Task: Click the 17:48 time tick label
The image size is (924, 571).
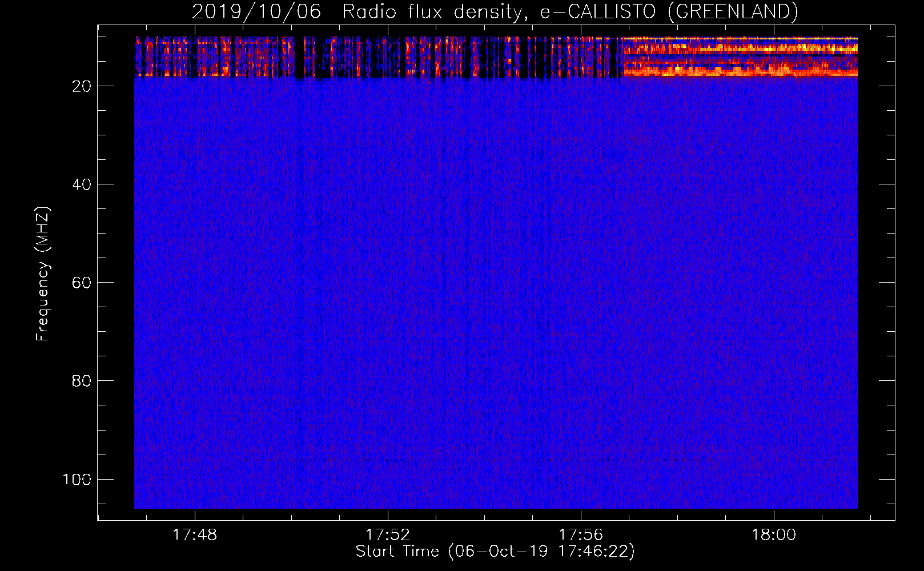Action: (x=195, y=535)
